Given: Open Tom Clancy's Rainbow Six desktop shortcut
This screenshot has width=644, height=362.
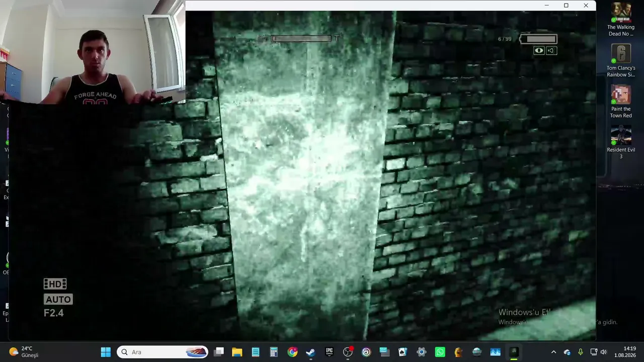Looking at the screenshot, I should point(621,61).
